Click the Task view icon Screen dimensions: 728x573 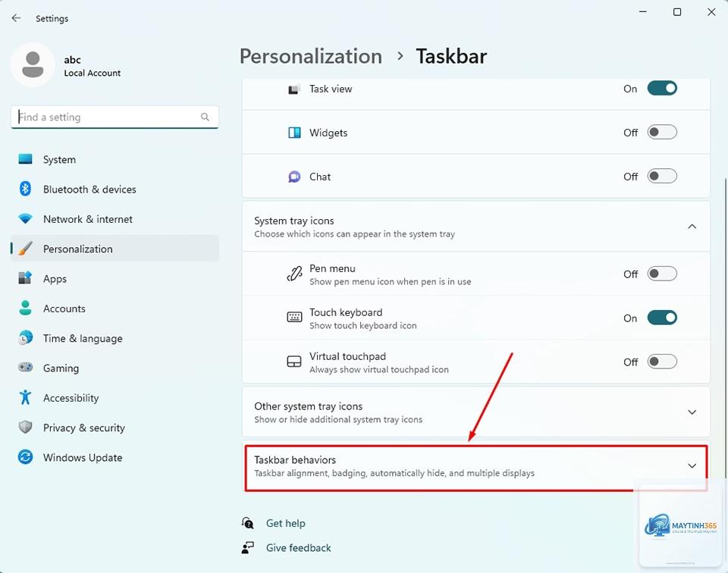[294, 89]
